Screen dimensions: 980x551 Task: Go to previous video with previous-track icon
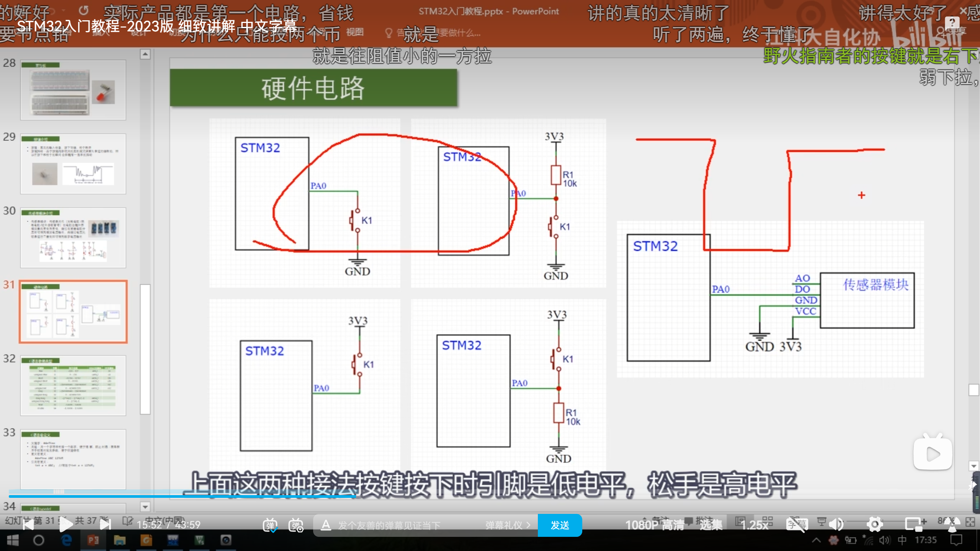[x=28, y=525]
